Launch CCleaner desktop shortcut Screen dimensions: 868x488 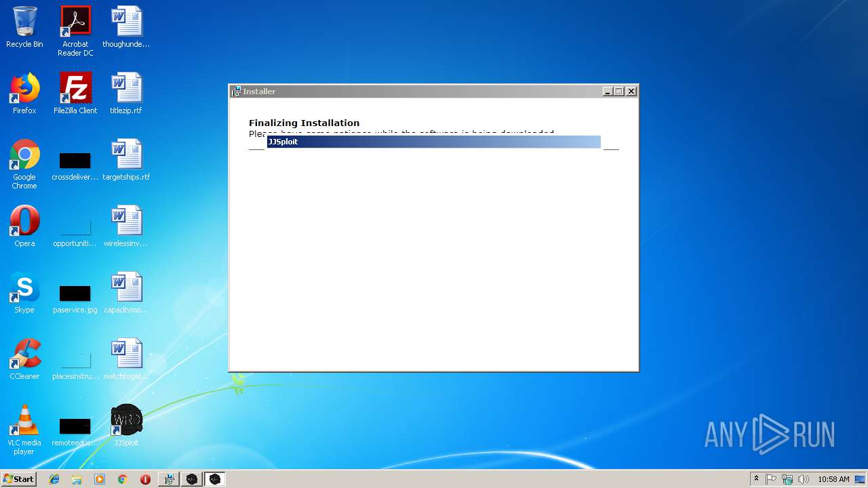pyautogui.click(x=24, y=359)
